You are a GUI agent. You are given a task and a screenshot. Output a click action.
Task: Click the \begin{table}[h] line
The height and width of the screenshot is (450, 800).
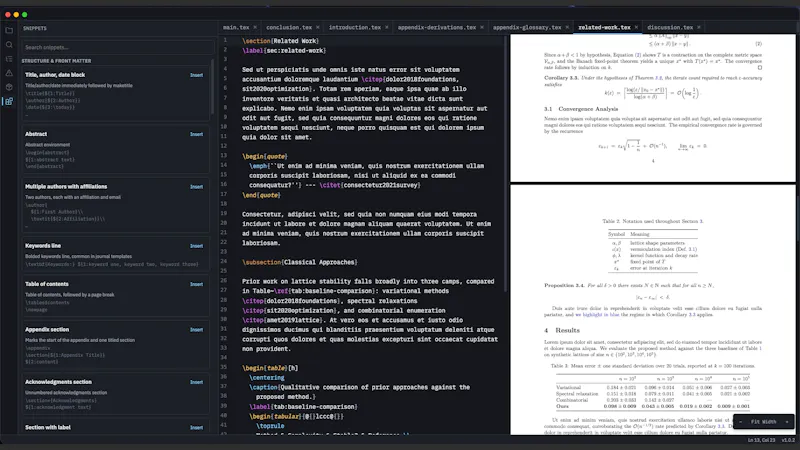[x=270, y=368]
